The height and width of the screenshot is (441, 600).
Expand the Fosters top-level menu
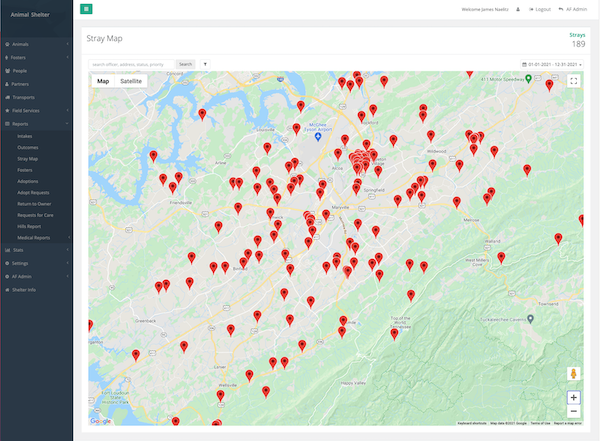click(36, 57)
